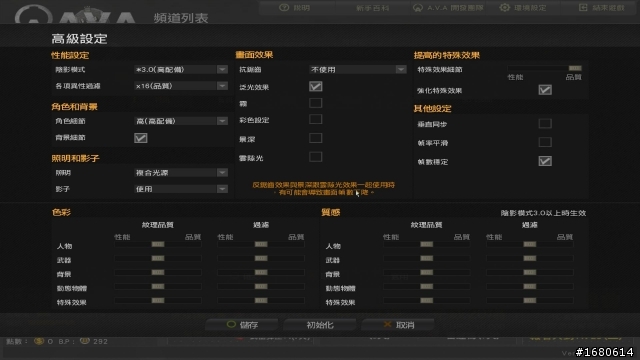This screenshot has height=360, width=640.
Task: Open 環境設定 settings with the gear icon
Action: tap(523, 8)
